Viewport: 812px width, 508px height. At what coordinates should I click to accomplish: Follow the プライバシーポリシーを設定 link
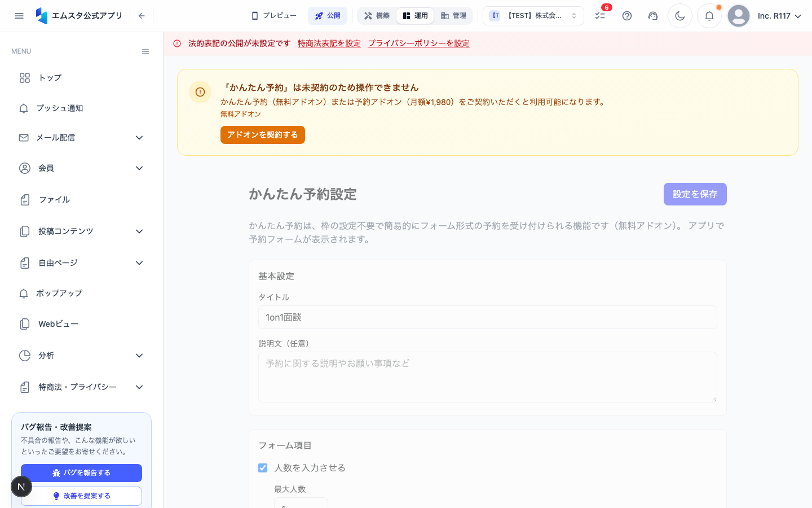point(418,43)
